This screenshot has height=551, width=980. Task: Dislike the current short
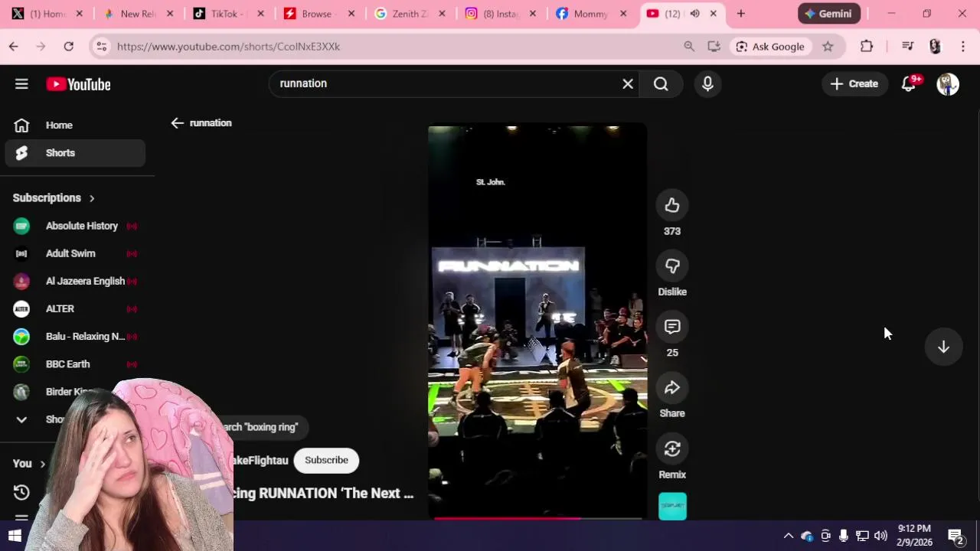(x=672, y=266)
